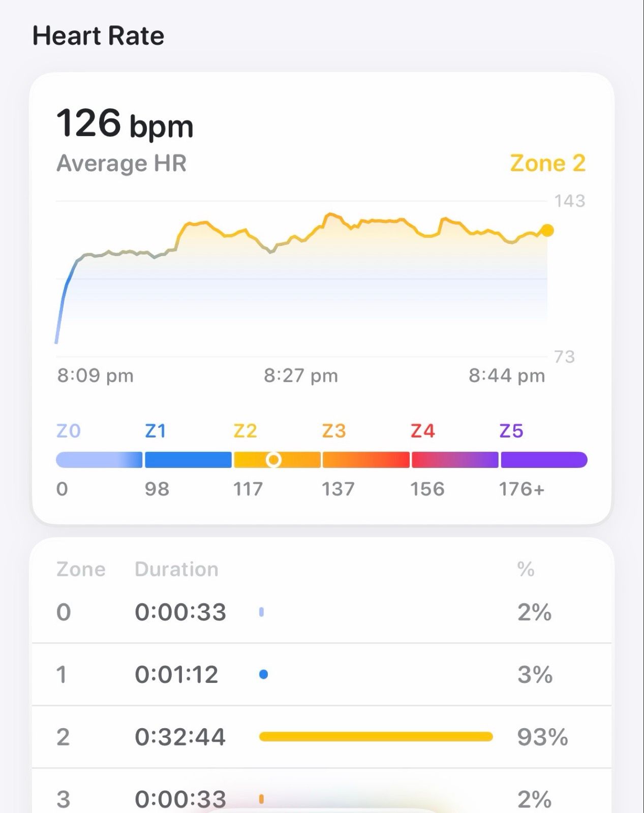Tap the Z4 red zone segment
The width and height of the screenshot is (644, 813).
[454, 460]
